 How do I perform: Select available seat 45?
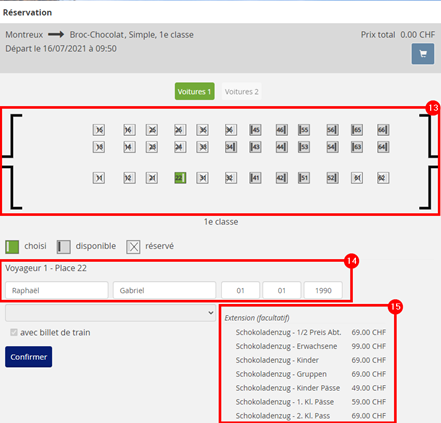[x=255, y=130]
